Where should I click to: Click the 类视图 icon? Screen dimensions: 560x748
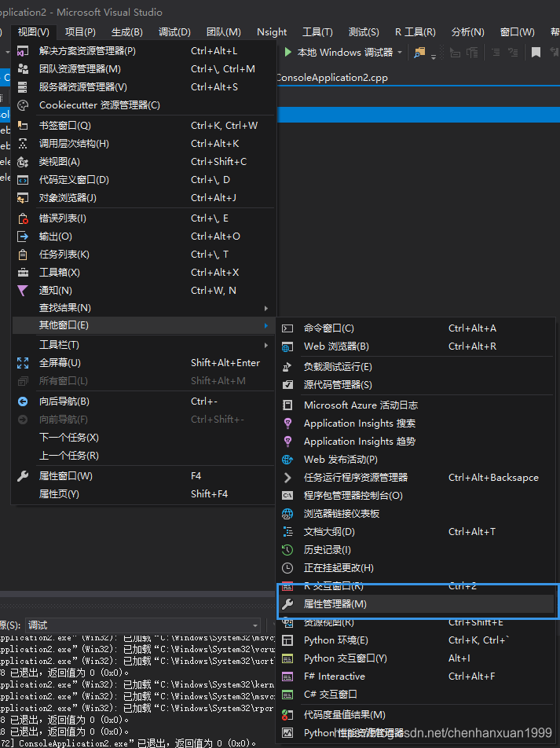click(x=23, y=162)
